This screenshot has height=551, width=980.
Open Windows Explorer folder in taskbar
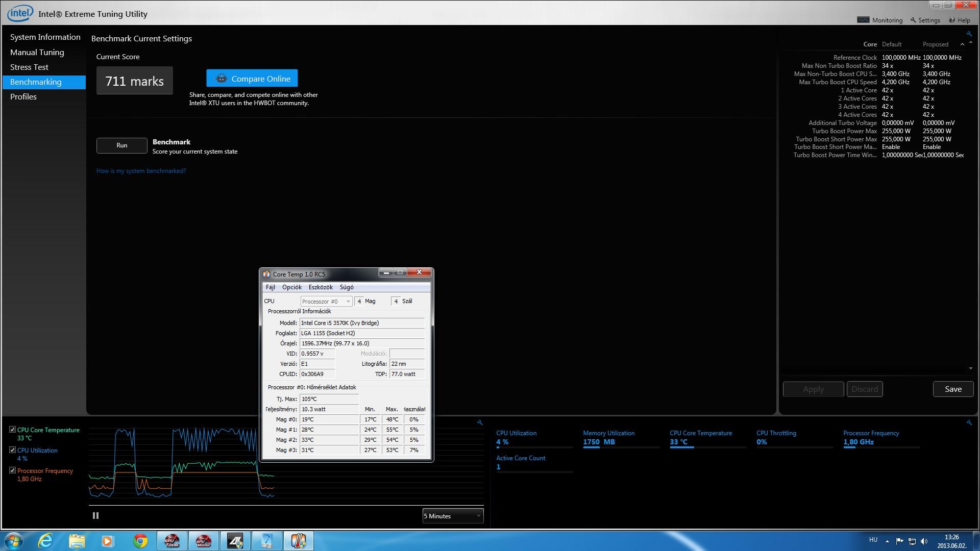tap(77, 541)
